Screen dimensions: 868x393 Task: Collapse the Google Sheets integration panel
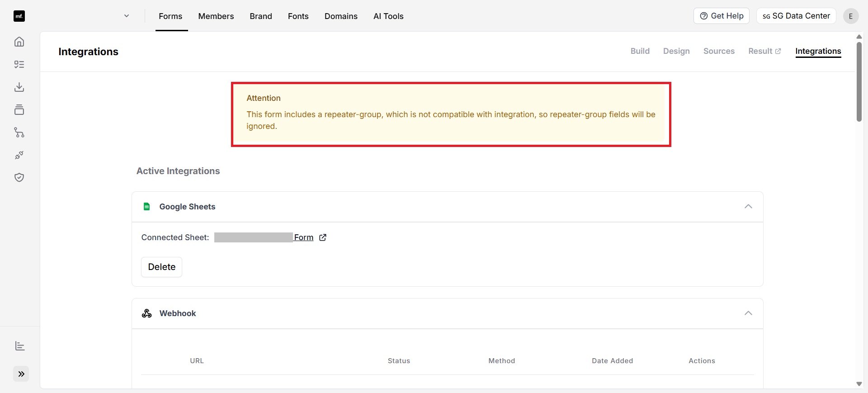(748, 207)
